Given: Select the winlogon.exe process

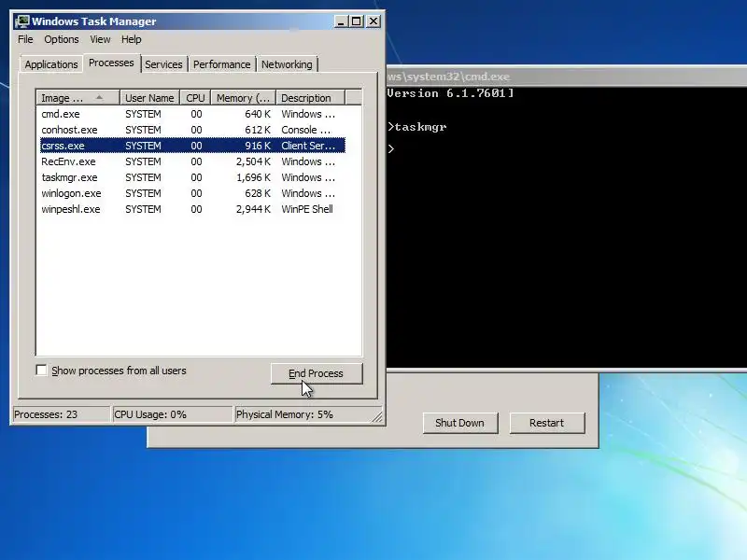Looking at the screenshot, I should point(192,193).
